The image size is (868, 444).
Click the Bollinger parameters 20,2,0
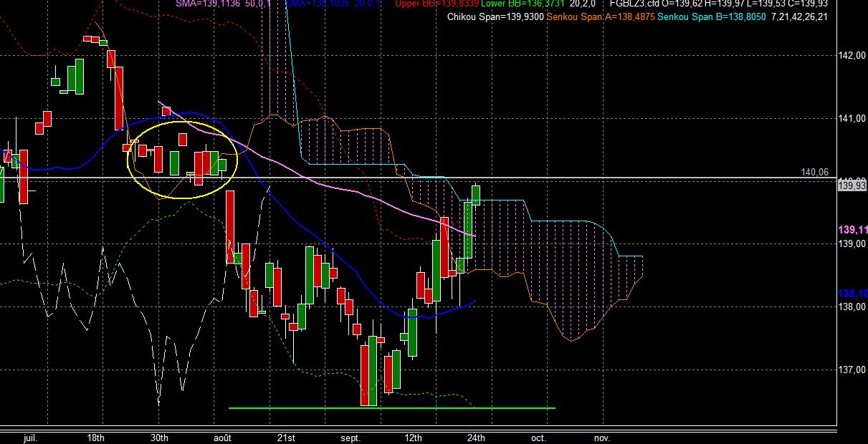coord(582,4)
